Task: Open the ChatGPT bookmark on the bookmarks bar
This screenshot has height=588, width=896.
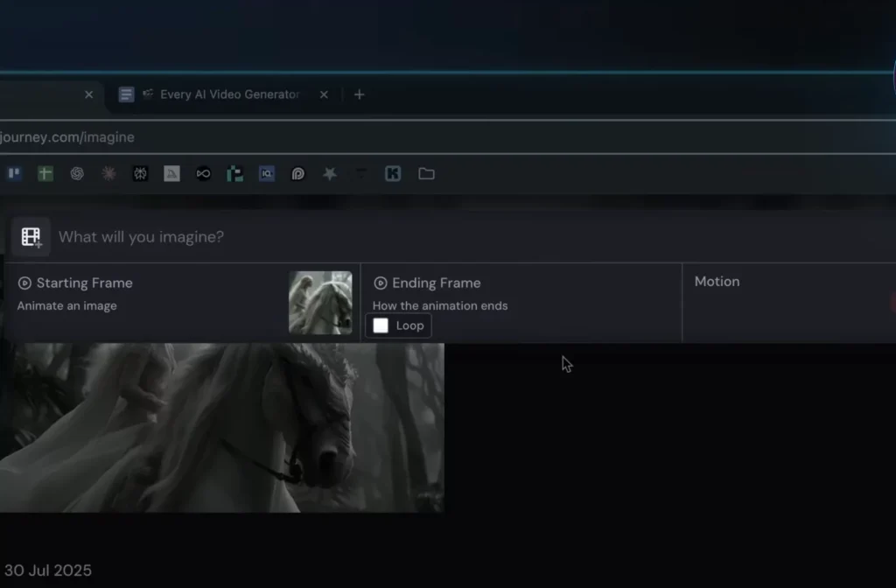Action: tap(77, 173)
